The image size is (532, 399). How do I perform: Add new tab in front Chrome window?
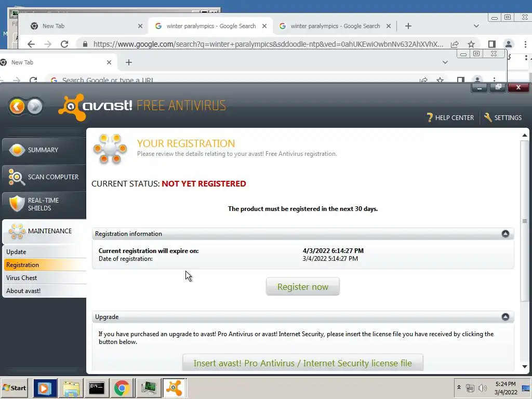click(129, 62)
